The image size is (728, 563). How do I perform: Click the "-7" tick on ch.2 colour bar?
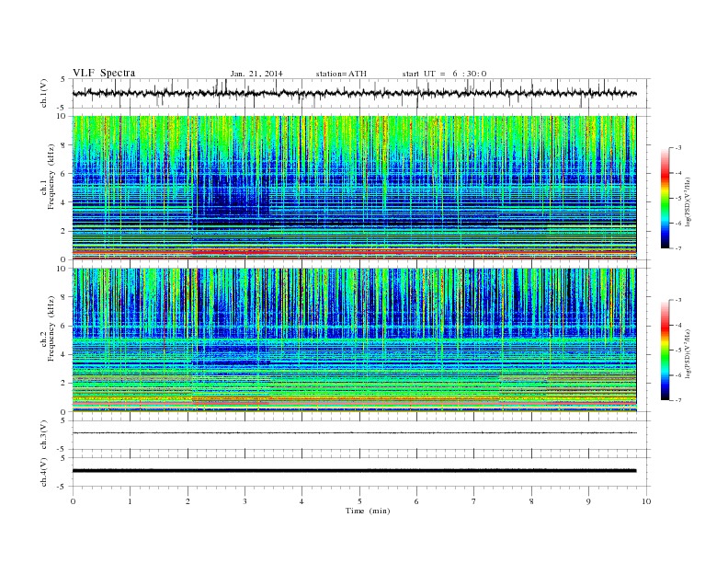coord(677,400)
